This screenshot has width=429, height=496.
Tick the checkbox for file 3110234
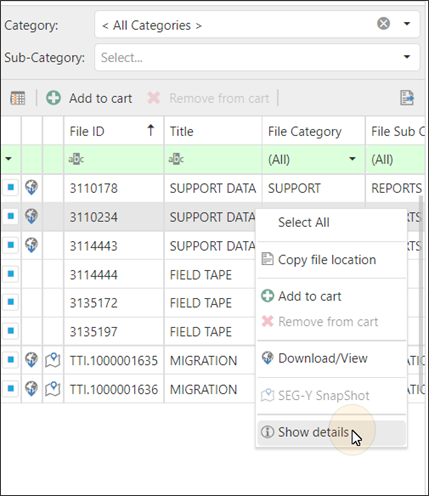coord(11,216)
